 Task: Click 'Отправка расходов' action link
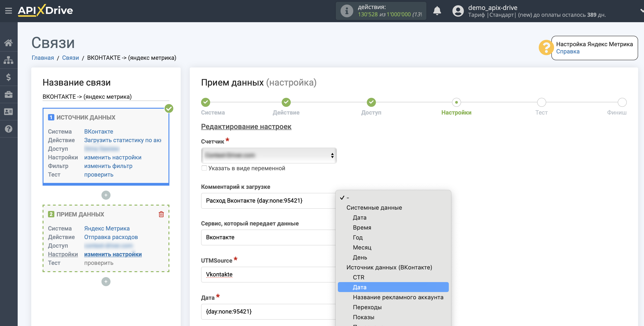tap(111, 237)
